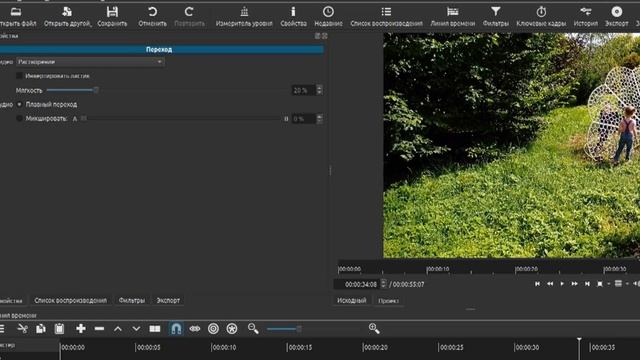The image size is (640, 360).
Task: Step the mix percentage spinner
Action: tap(320, 119)
